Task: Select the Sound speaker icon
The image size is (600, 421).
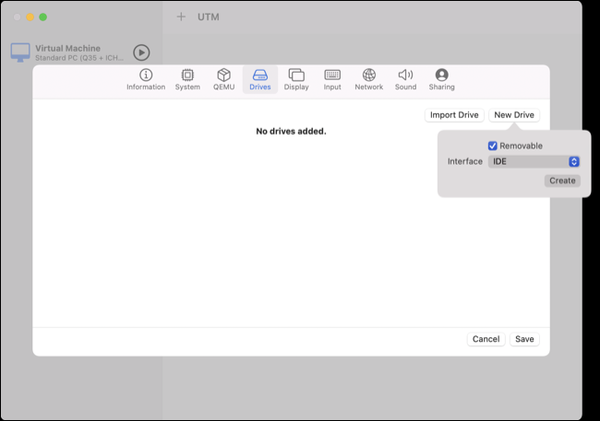Action: tap(405, 75)
